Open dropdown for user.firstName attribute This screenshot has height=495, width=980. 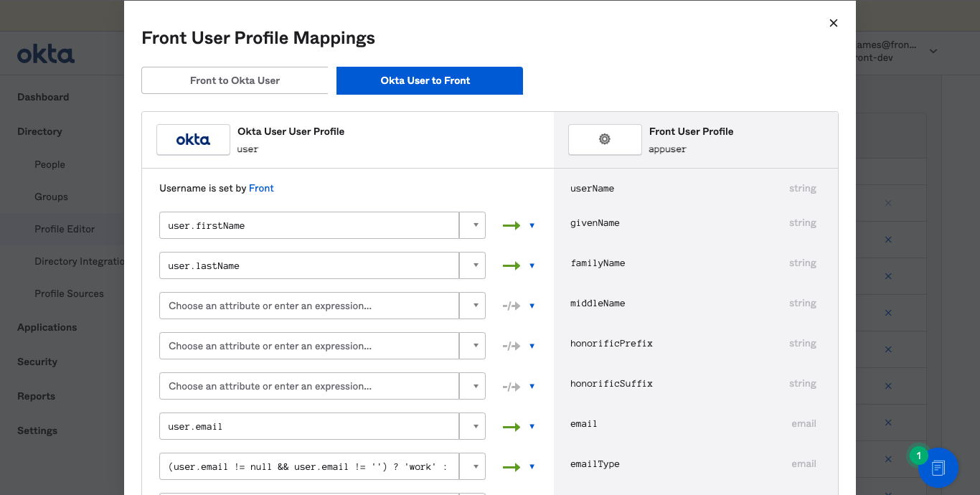(473, 225)
